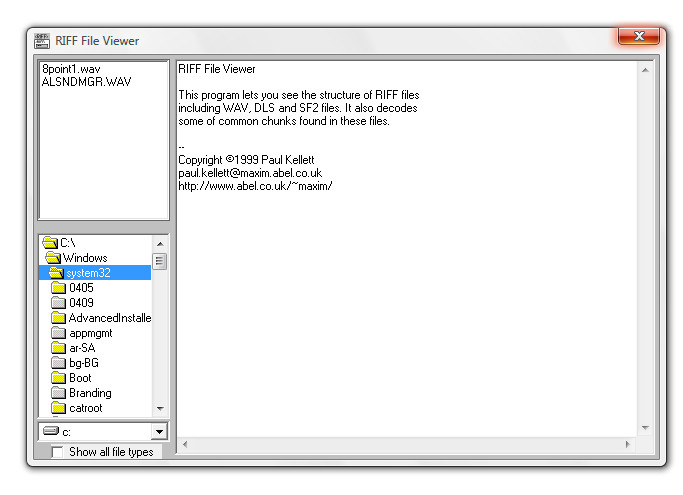683x495 pixels.
Task: Click the system32 open folder icon
Action: (x=56, y=273)
